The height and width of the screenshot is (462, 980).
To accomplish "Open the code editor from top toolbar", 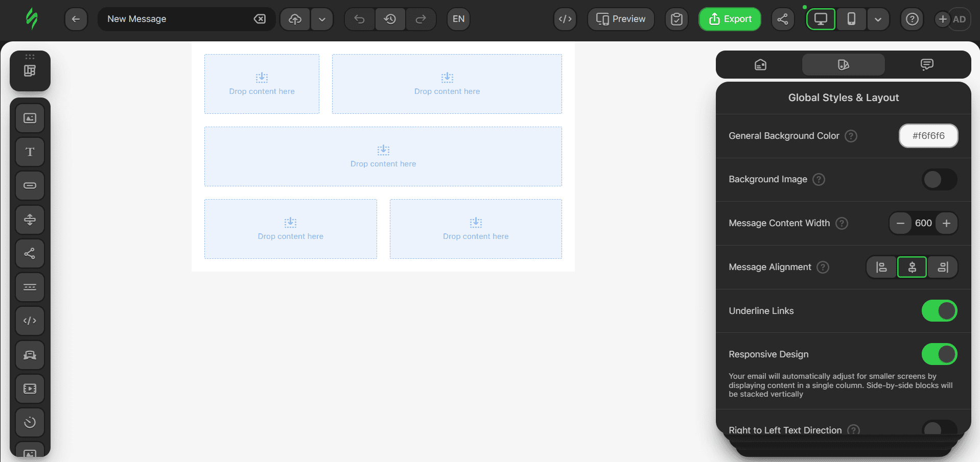I will pyautogui.click(x=565, y=19).
